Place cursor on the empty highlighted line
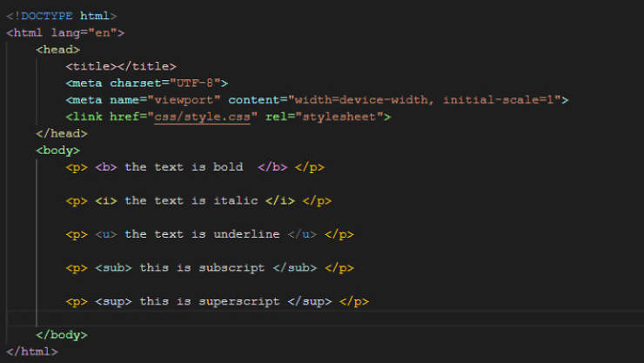Screen dimensions: 644x363 coord(325,319)
